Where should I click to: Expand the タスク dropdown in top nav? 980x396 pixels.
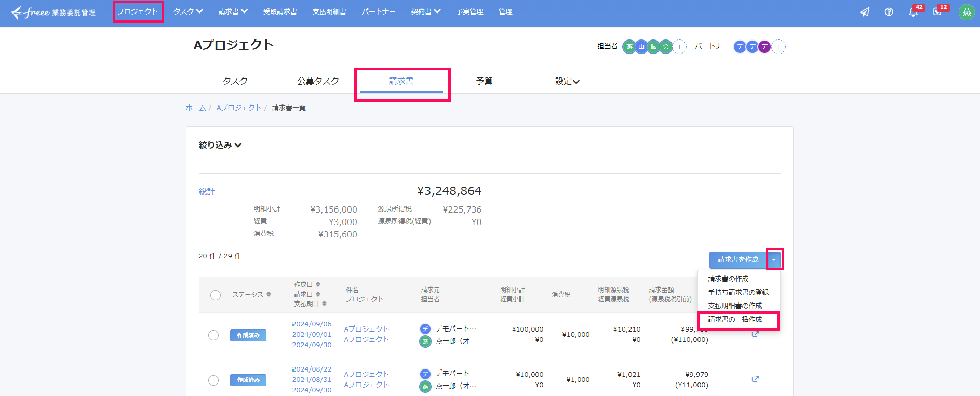(x=188, y=11)
